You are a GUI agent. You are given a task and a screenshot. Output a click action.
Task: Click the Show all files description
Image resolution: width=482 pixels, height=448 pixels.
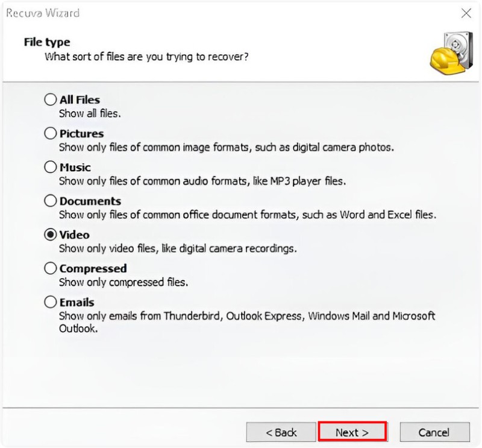point(84,113)
